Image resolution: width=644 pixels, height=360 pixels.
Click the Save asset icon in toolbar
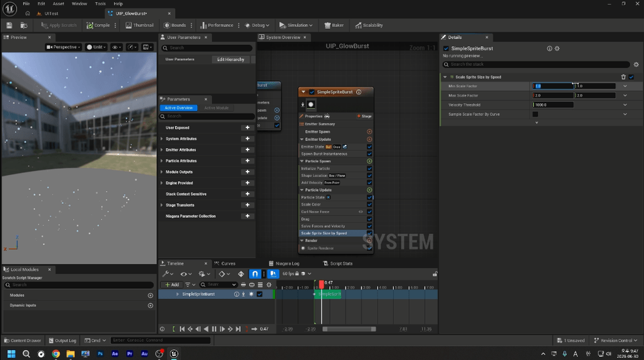point(9,25)
